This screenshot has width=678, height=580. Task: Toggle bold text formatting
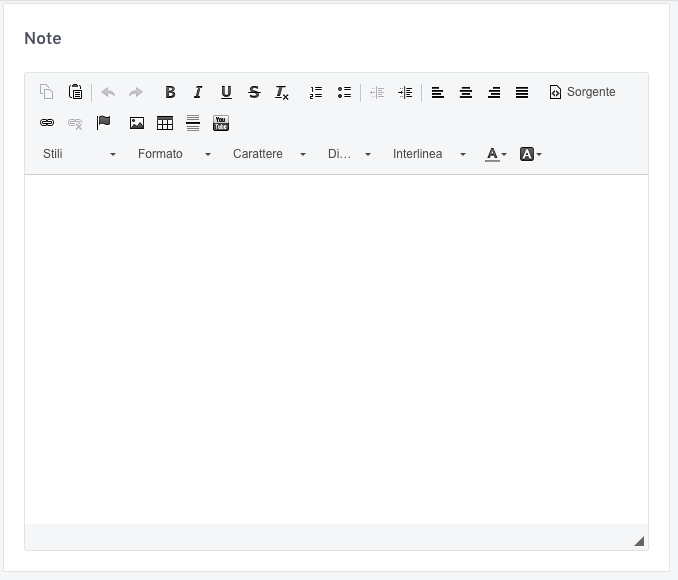(170, 92)
